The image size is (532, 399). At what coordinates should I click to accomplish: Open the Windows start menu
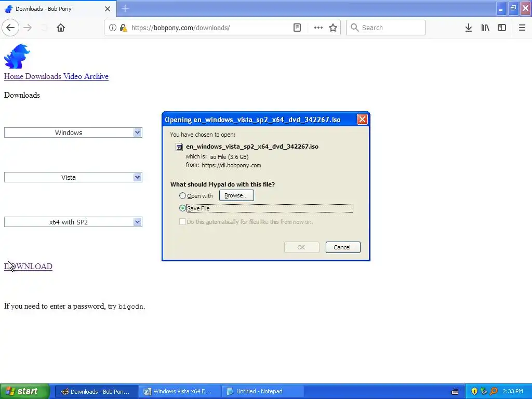coord(24,392)
